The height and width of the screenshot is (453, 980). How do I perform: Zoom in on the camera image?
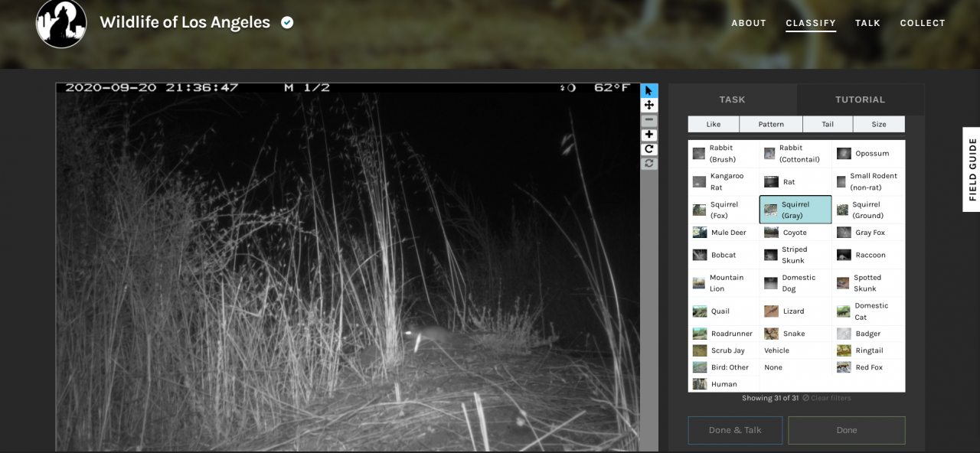point(649,135)
